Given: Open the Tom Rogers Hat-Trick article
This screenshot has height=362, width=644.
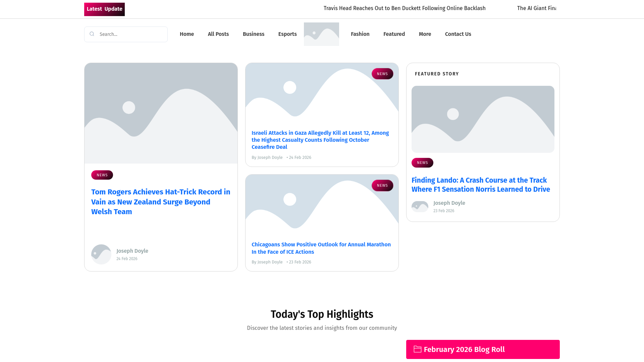Looking at the screenshot, I should pos(160,202).
